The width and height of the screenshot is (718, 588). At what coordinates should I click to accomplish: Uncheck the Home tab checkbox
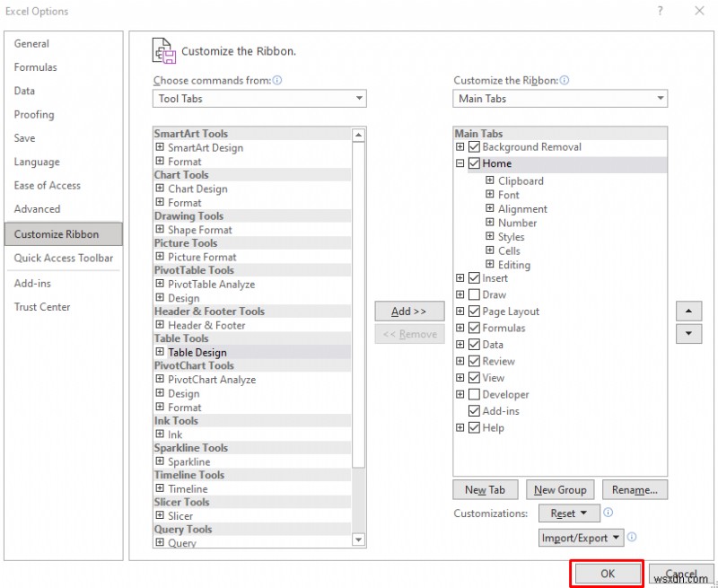tap(474, 163)
